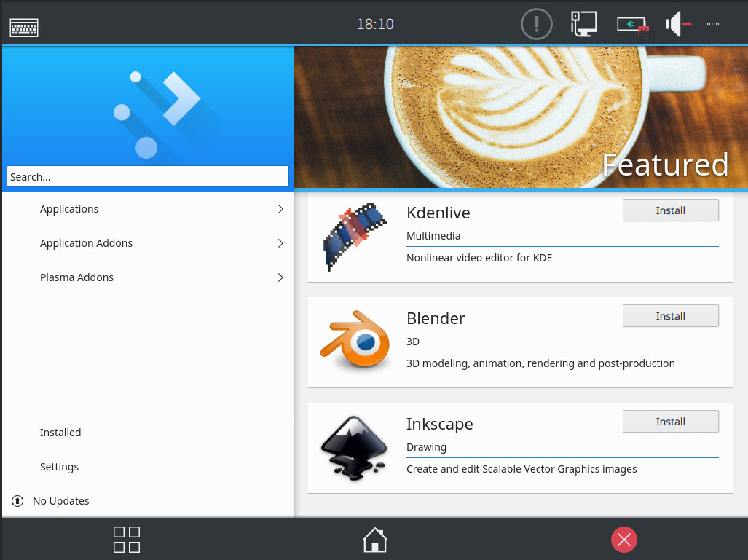Close the app with the red X
The height and width of the screenshot is (560, 748).
[x=624, y=540]
